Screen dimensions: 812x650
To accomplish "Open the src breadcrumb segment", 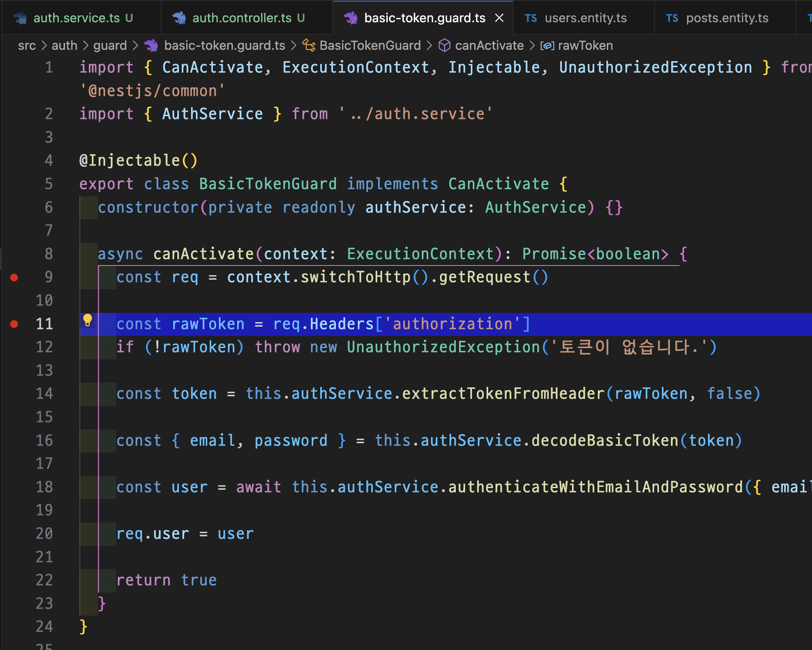I will pyautogui.click(x=27, y=46).
